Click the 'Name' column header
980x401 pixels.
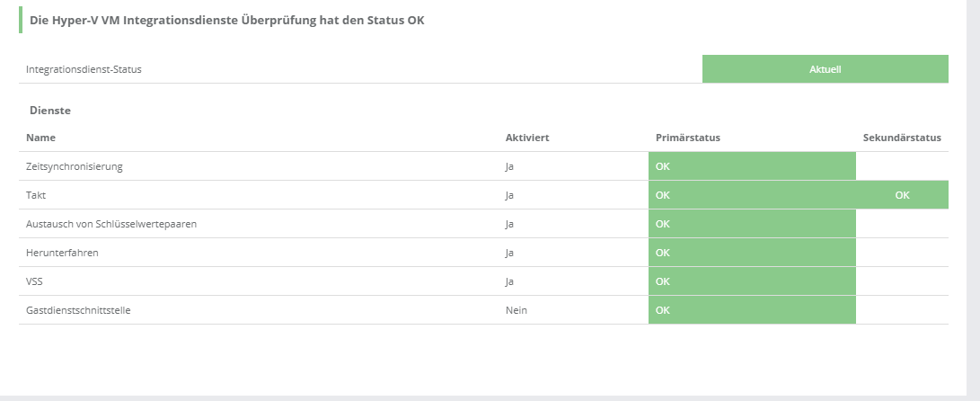(40, 138)
